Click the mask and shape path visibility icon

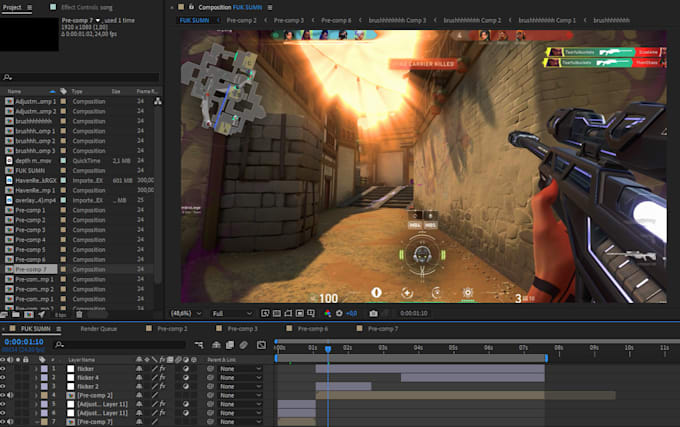pyautogui.click(x=288, y=313)
